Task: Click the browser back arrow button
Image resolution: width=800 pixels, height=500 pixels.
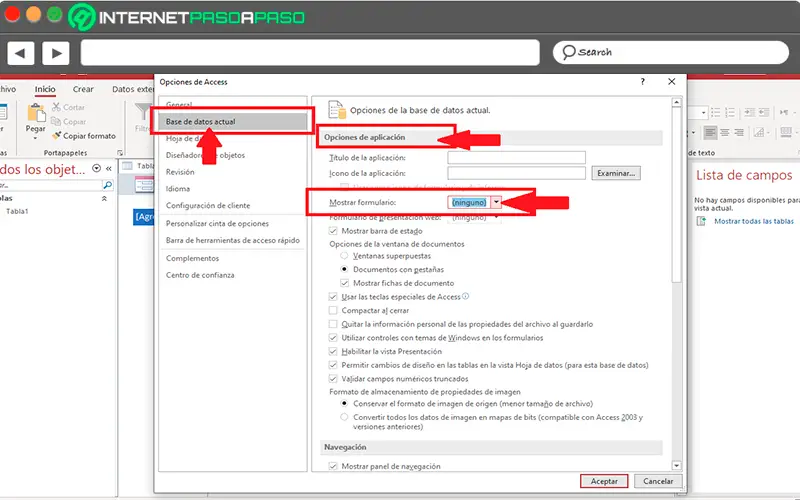Action: pos(20,53)
